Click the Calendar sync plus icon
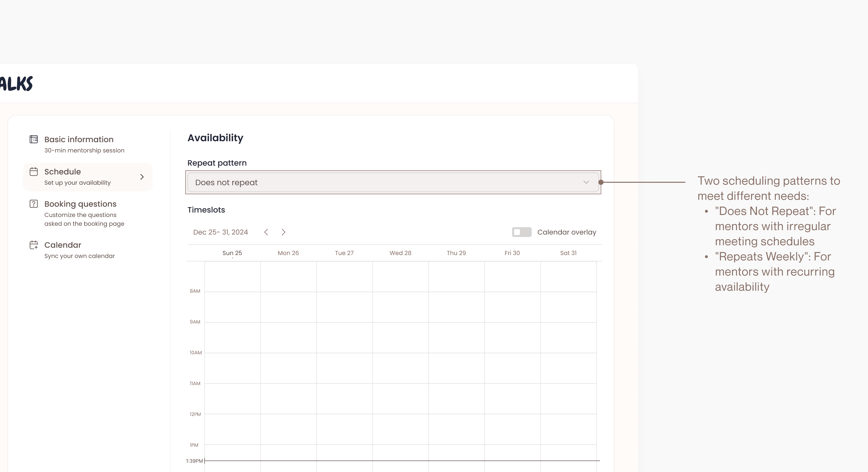Viewport: 868px width, 472px height. click(x=34, y=245)
